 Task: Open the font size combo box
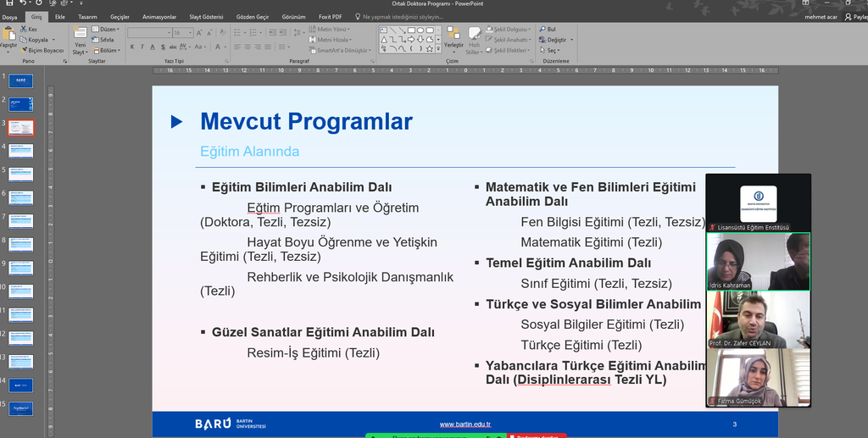click(181, 33)
